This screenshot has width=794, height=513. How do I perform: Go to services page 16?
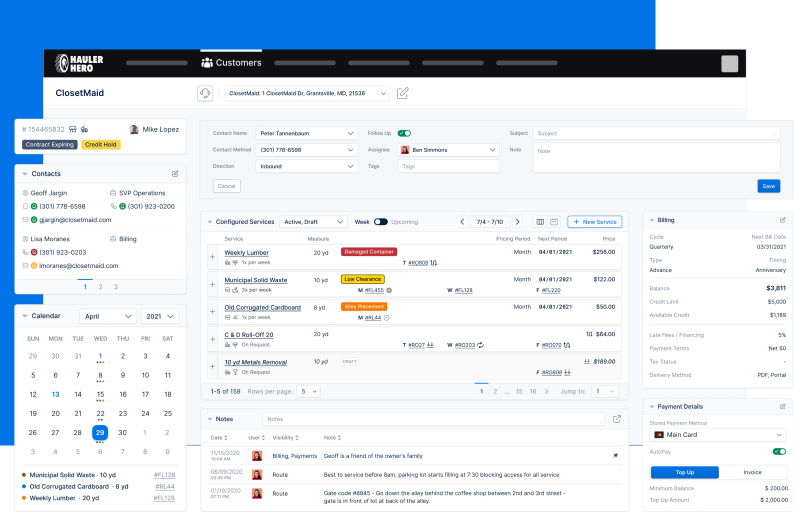point(533,391)
